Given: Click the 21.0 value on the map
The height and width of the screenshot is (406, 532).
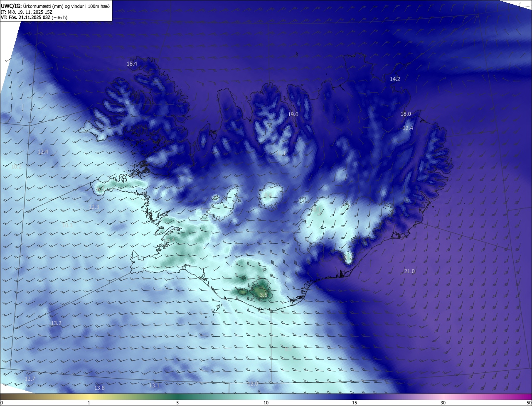Looking at the screenshot, I should pos(409,271).
